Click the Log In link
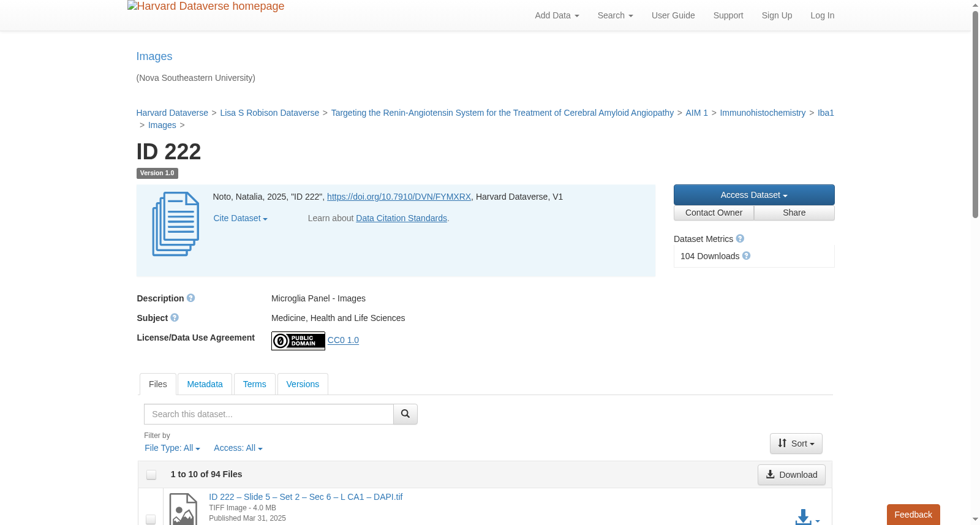The image size is (980, 525). pyautogui.click(x=823, y=15)
